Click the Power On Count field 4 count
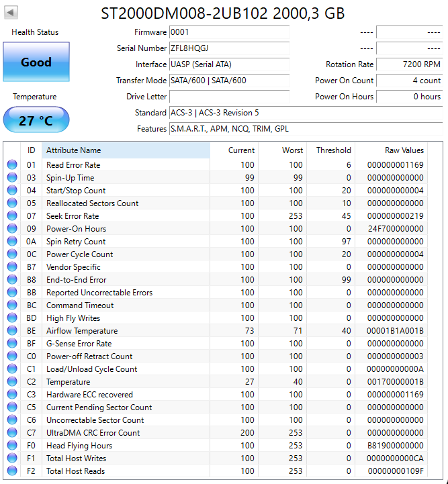The height and width of the screenshot is (484, 448). (x=410, y=81)
